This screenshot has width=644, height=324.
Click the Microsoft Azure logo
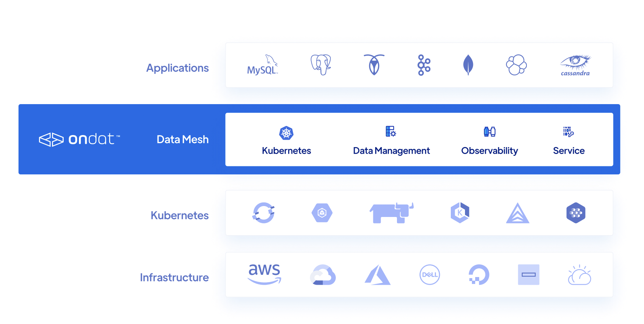tap(378, 275)
